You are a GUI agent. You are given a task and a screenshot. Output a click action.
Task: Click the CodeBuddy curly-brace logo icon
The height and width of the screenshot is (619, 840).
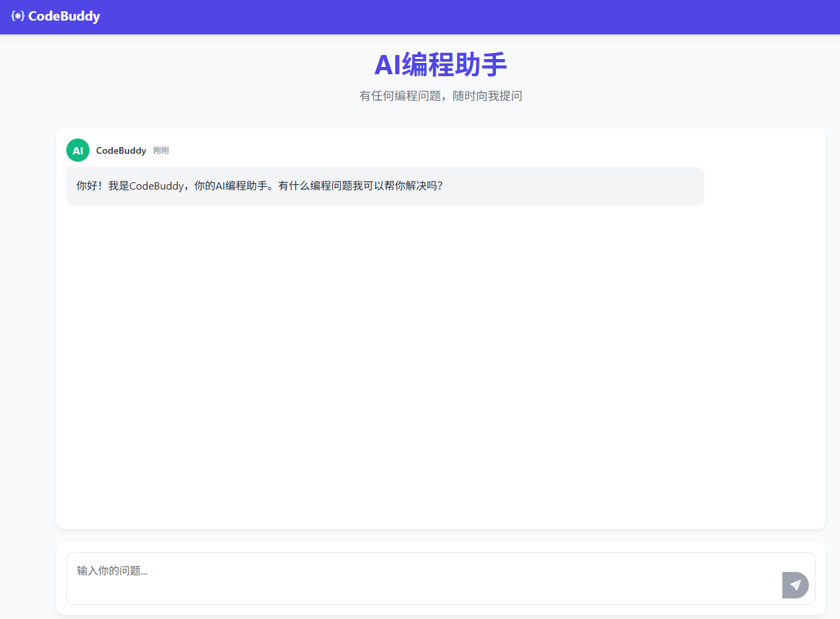(18, 17)
